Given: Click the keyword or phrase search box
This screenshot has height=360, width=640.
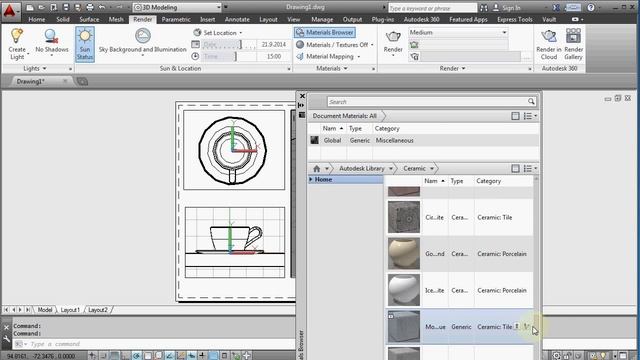Looking at the screenshot, I should [x=432, y=8].
